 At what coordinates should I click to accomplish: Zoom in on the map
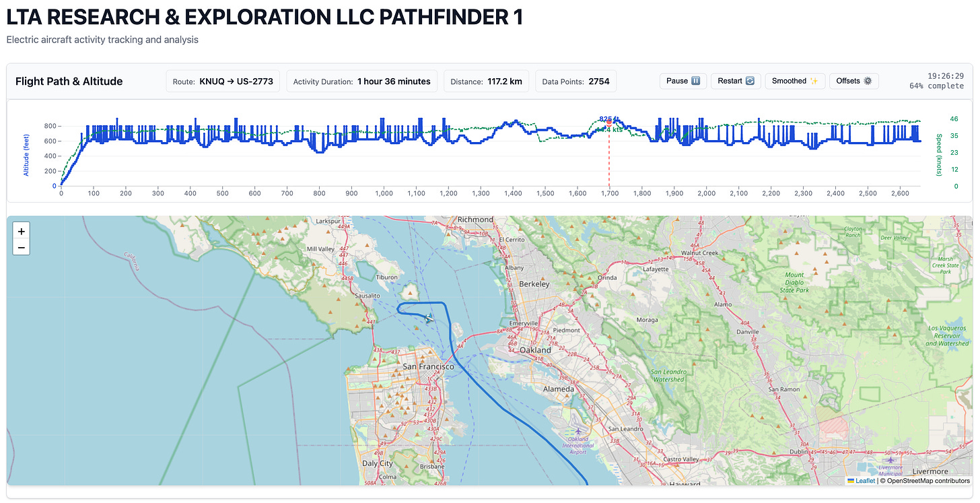point(22,231)
